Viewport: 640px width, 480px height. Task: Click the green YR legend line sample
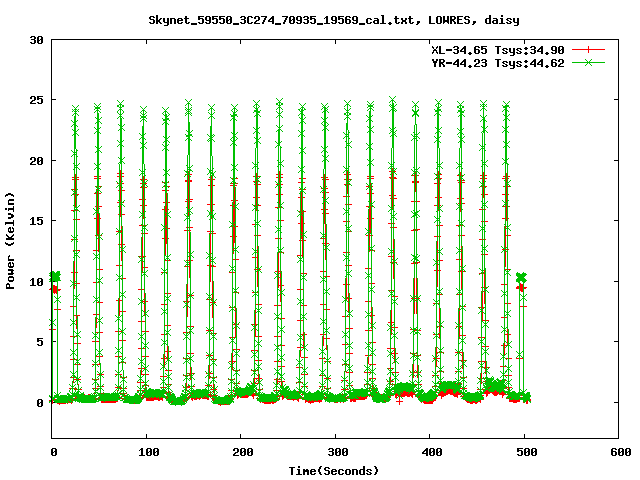[588, 62]
